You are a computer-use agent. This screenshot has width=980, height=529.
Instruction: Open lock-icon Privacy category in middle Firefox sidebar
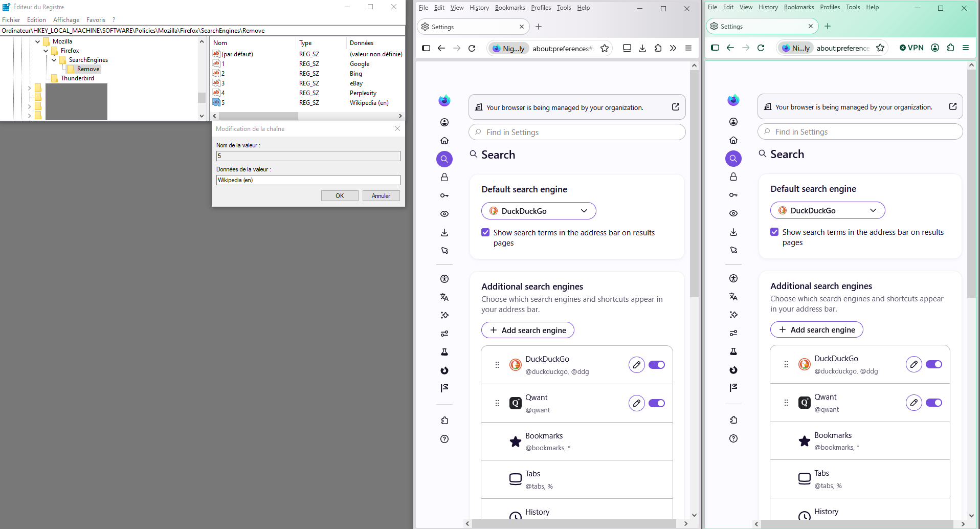(x=444, y=177)
